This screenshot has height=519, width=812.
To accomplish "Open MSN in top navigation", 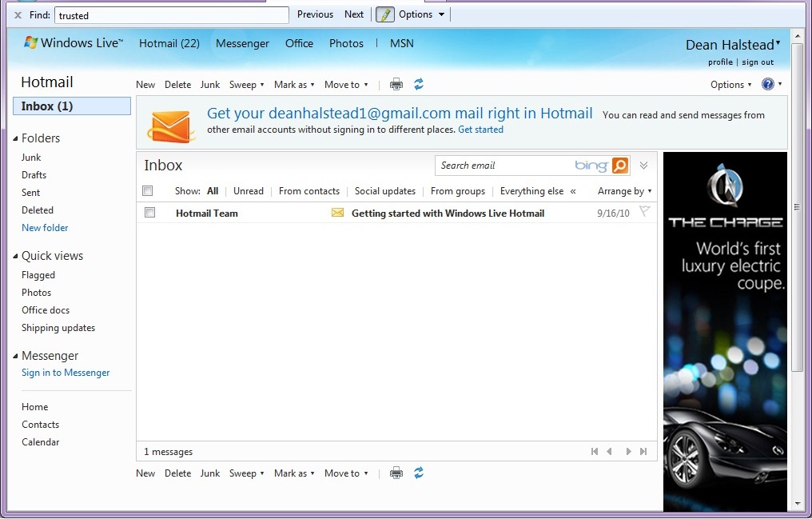I will tap(401, 43).
